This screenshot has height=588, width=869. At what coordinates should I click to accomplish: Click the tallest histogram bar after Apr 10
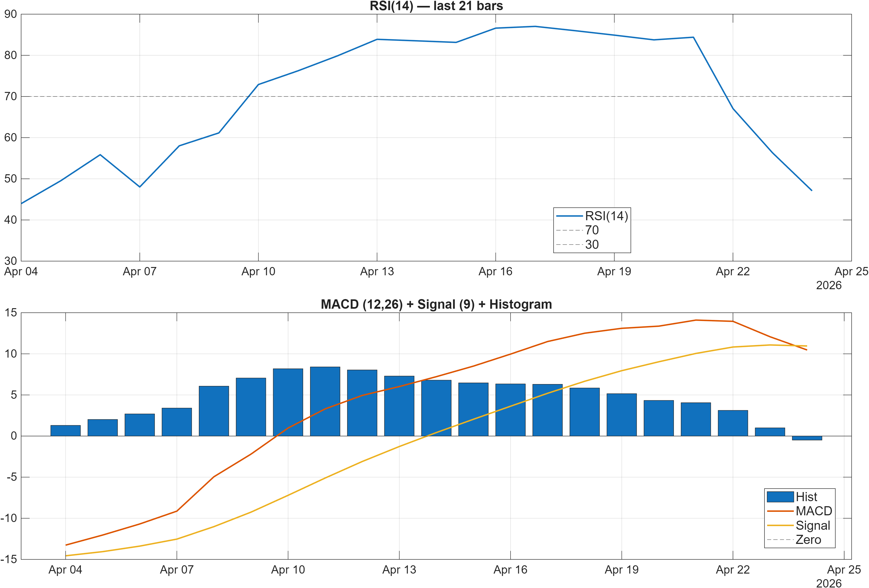coord(325,401)
